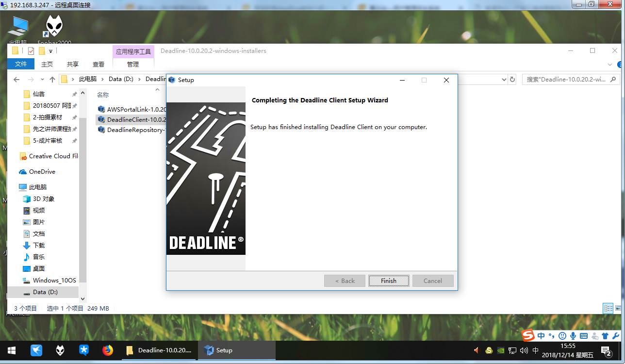Open the 查看 ribbon tab
625x364 pixels.
click(99, 64)
